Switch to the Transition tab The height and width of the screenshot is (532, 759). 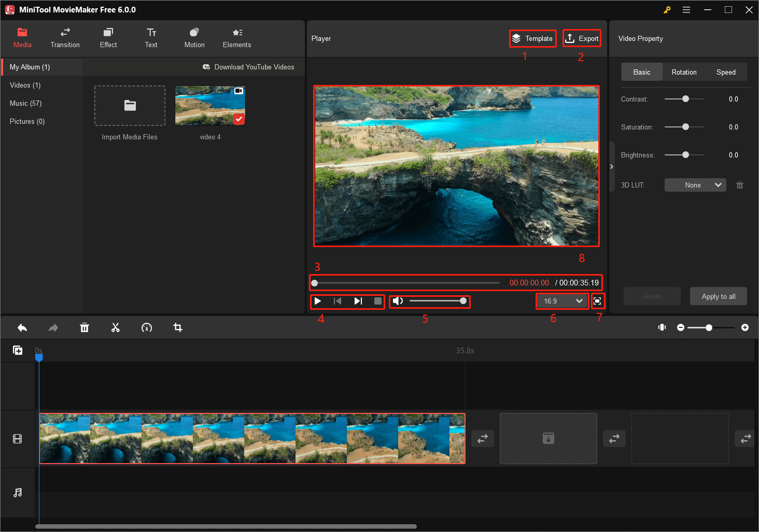click(x=65, y=37)
